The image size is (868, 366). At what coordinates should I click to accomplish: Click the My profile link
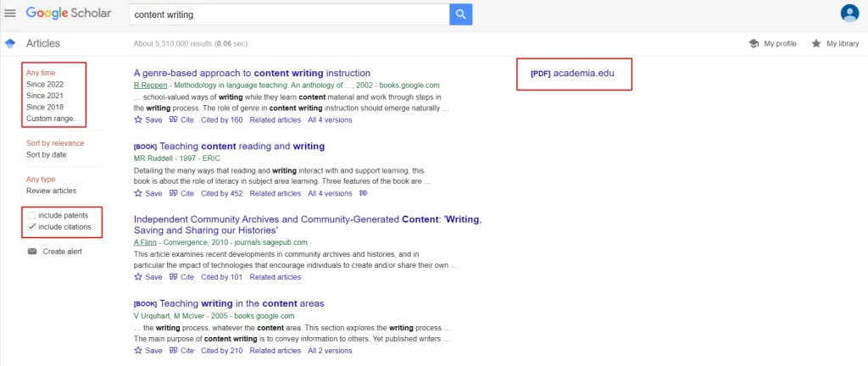(780, 44)
